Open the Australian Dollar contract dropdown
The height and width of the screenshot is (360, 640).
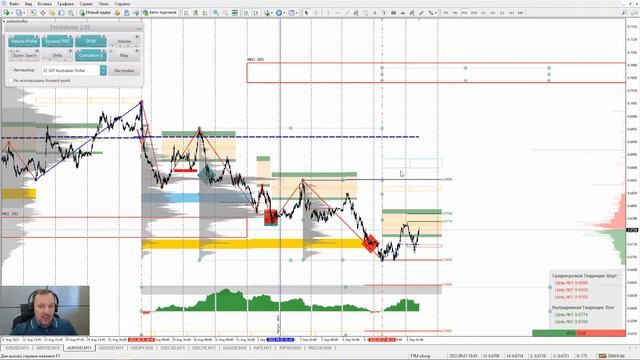point(103,70)
